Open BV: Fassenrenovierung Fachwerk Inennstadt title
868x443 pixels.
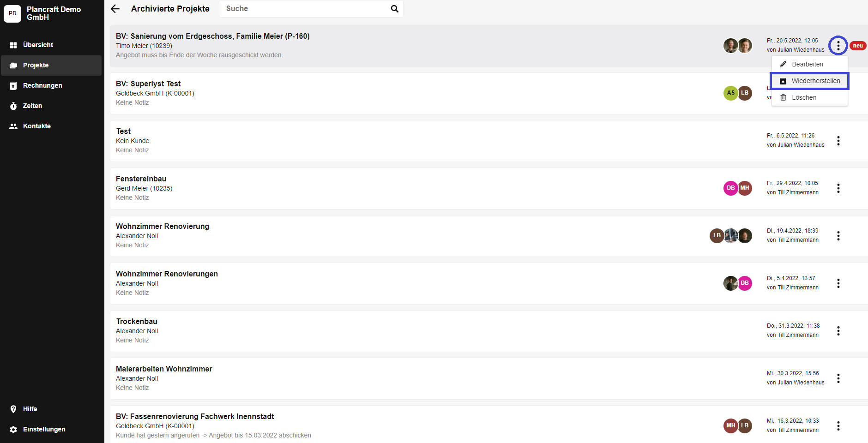click(195, 417)
